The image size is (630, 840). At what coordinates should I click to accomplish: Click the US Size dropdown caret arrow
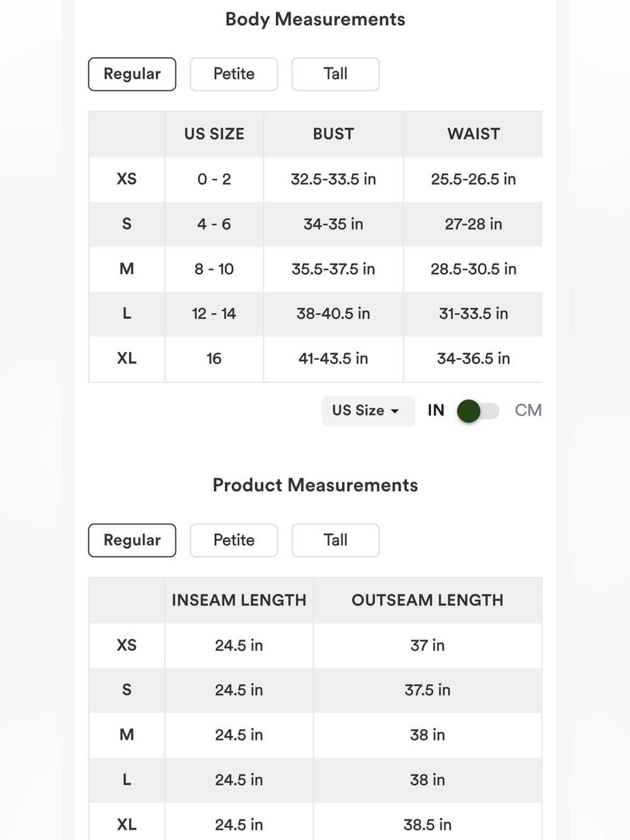pyautogui.click(x=395, y=411)
